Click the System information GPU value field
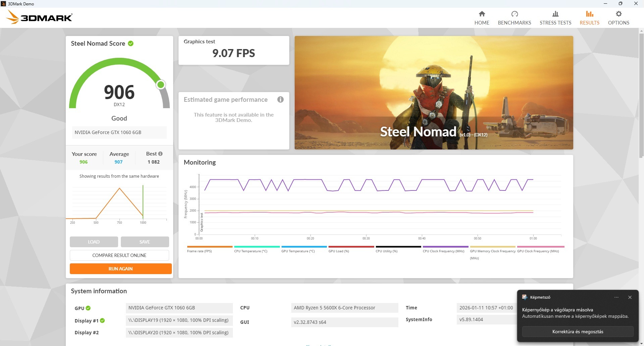The image size is (644, 346). tap(179, 308)
